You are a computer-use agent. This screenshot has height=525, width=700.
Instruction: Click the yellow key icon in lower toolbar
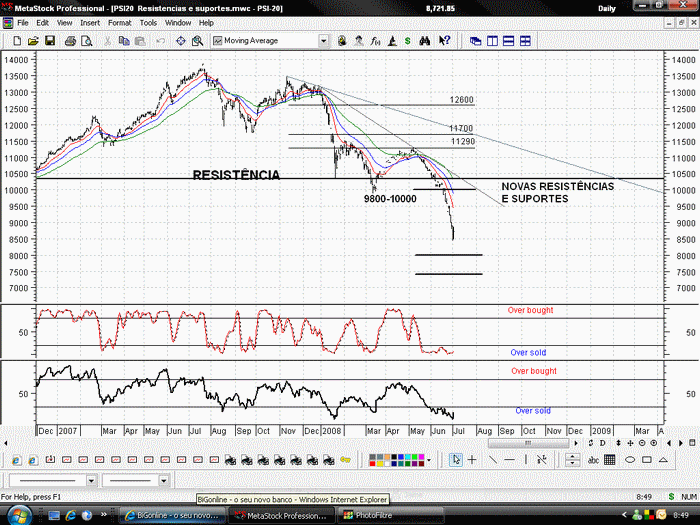point(345,459)
